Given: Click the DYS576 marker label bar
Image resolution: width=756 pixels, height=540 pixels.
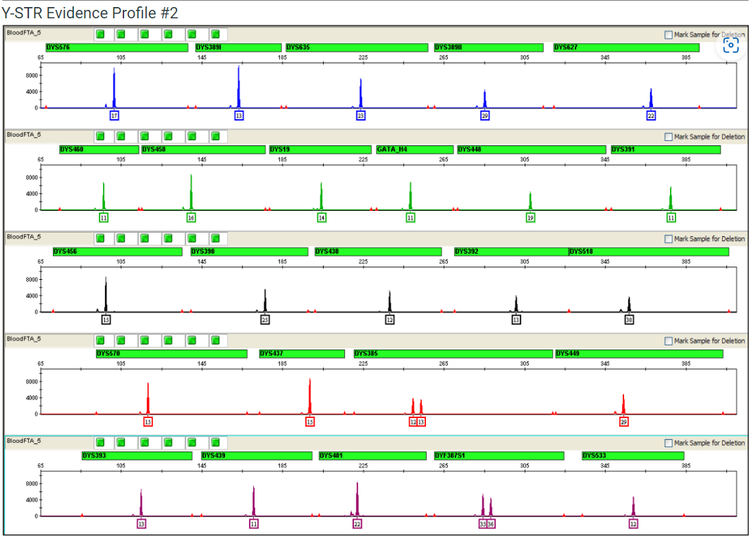Looking at the screenshot, I should (116, 47).
